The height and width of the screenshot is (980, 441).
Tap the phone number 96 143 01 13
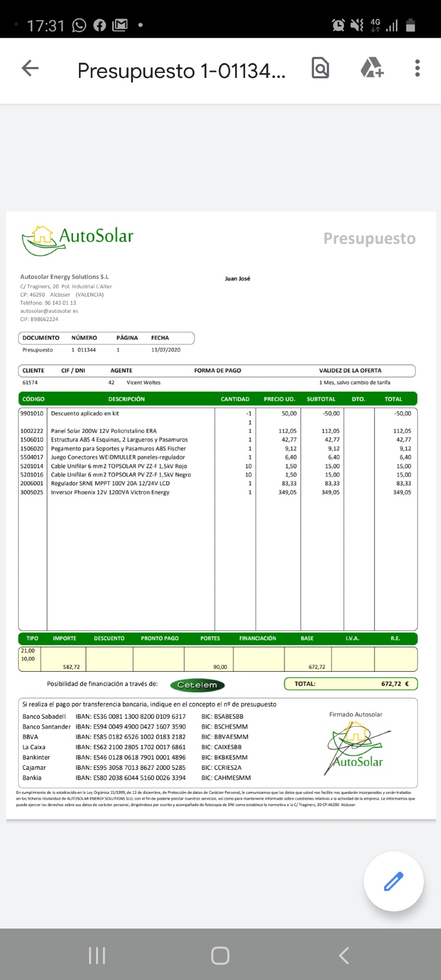tap(60, 303)
